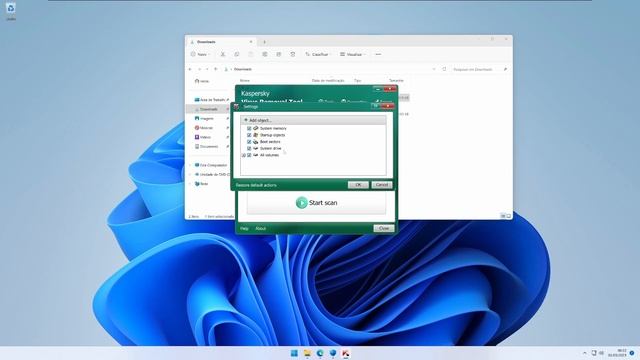Open Kaspersky About link

(260, 229)
